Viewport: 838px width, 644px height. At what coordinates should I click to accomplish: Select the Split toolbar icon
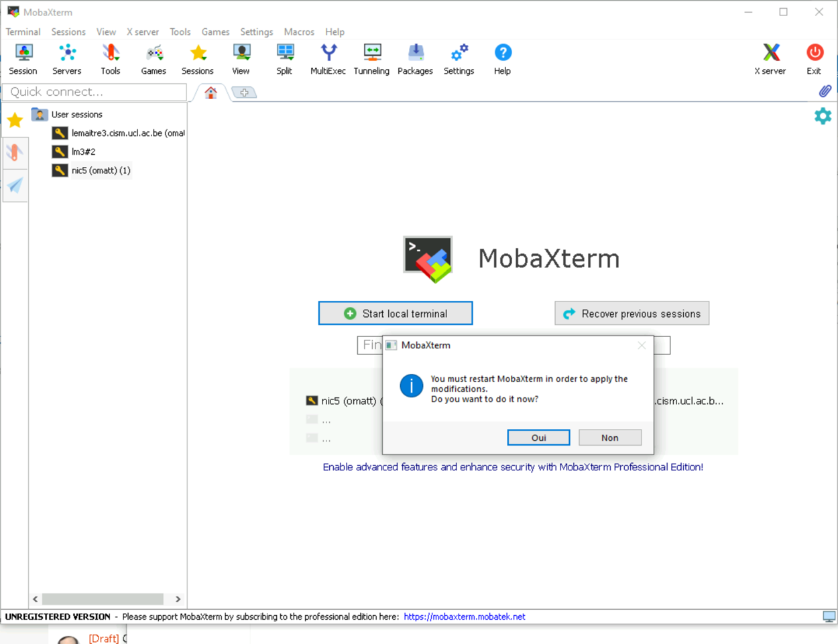pos(284,59)
